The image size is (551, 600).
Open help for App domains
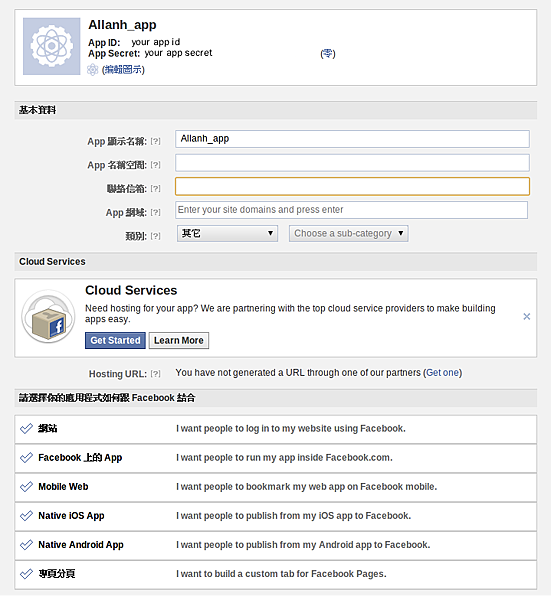coord(155,212)
